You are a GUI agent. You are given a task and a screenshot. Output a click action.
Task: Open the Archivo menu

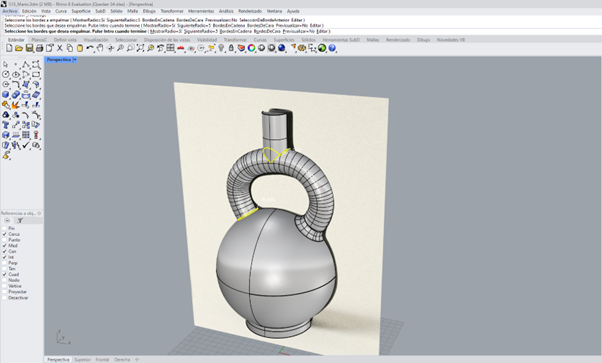point(10,11)
